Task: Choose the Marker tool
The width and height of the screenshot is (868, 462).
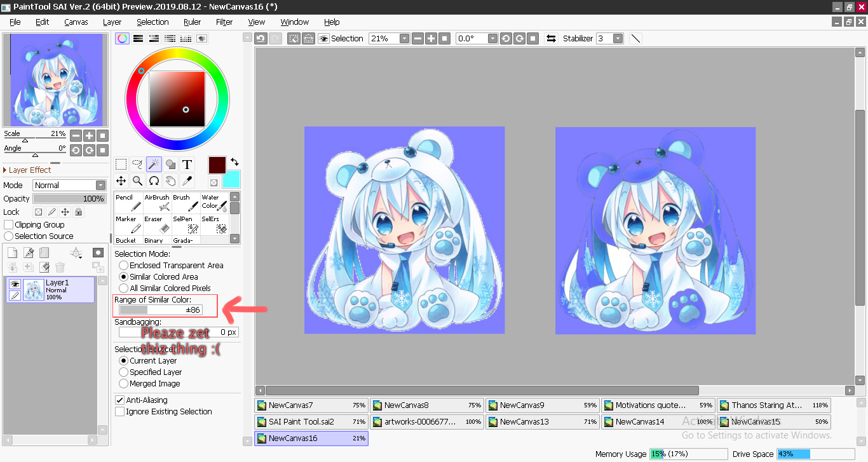Action: click(x=128, y=224)
